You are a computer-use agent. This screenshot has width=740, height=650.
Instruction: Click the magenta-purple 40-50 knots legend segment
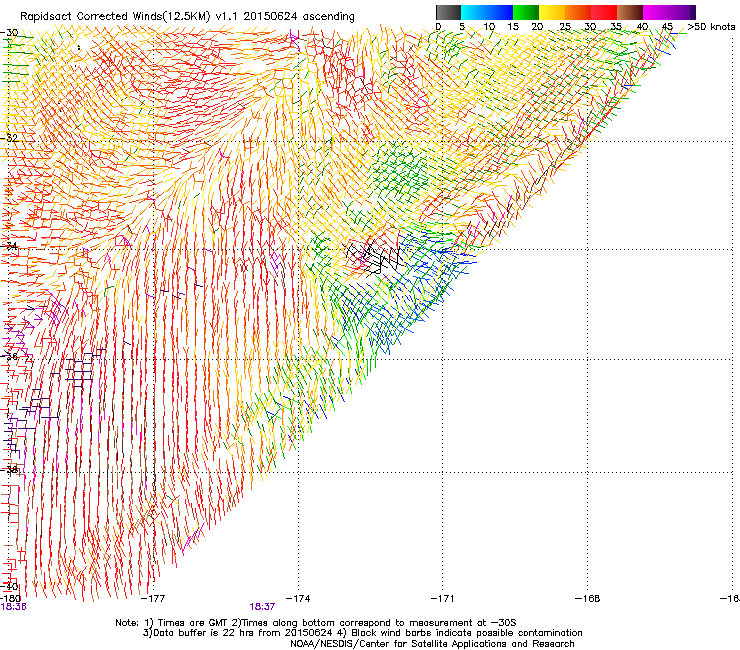(x=669, y=12)
